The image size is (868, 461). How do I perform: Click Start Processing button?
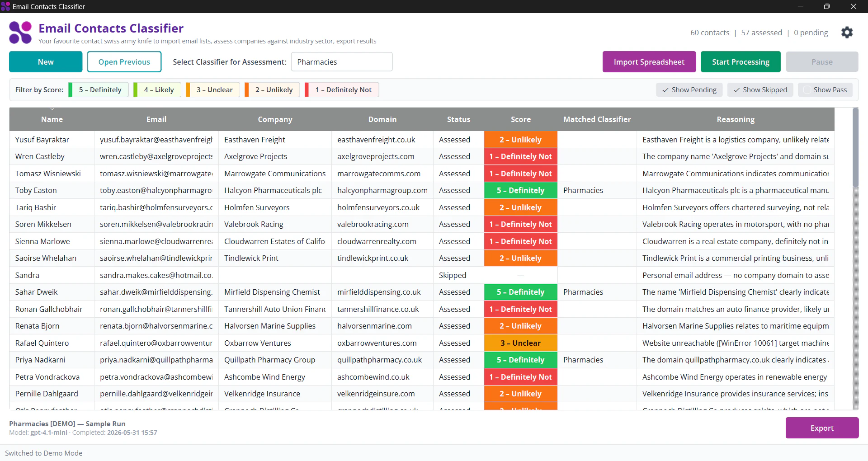(741, 62)
